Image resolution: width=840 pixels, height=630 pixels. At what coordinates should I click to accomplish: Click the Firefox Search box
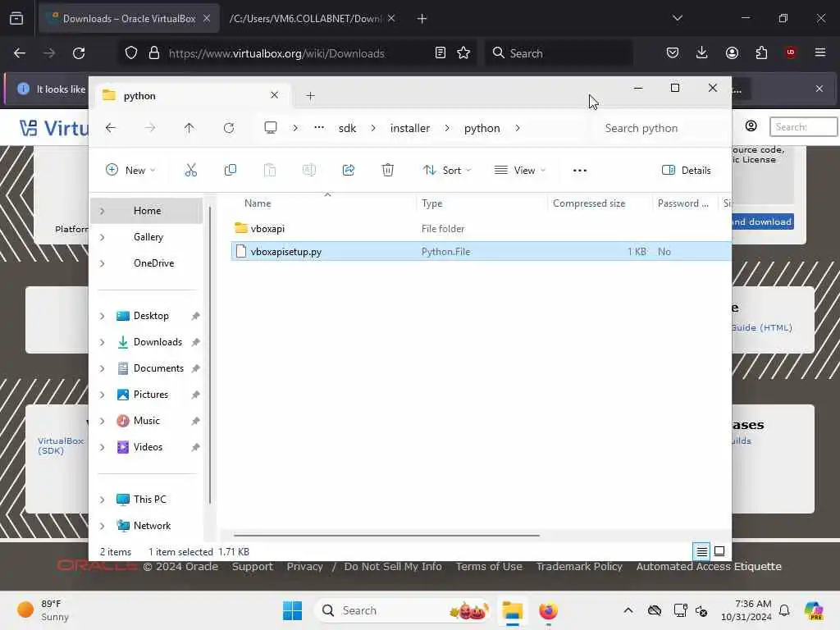click(558, 53)
